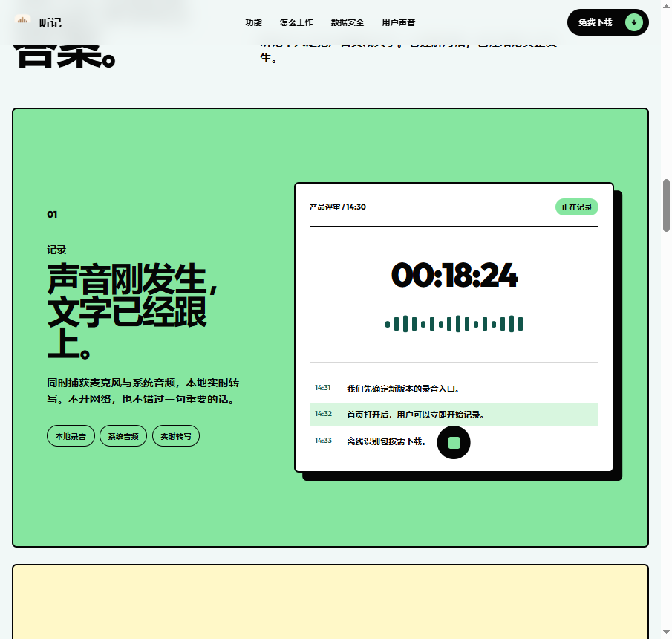Click the audio waveform bars
The height and width of the screenshot is (639, 672).
(x=454, y=324)
